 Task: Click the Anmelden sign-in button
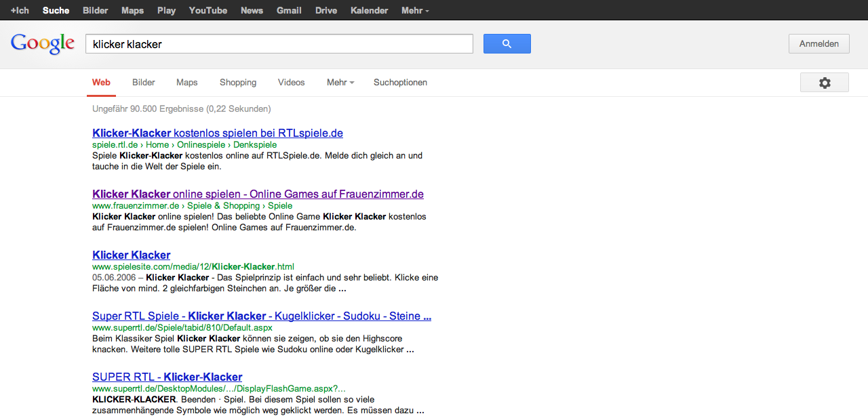point(818,44)
